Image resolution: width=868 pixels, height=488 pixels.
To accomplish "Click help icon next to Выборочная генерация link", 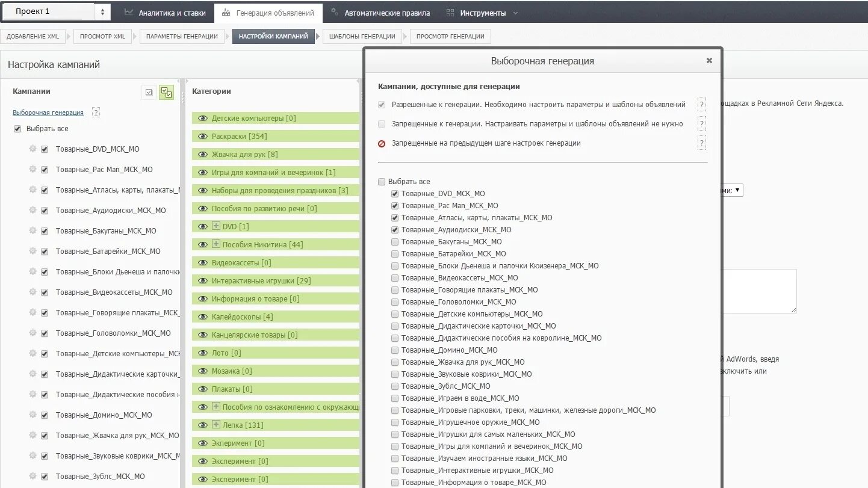I will [x=96, y=113].
